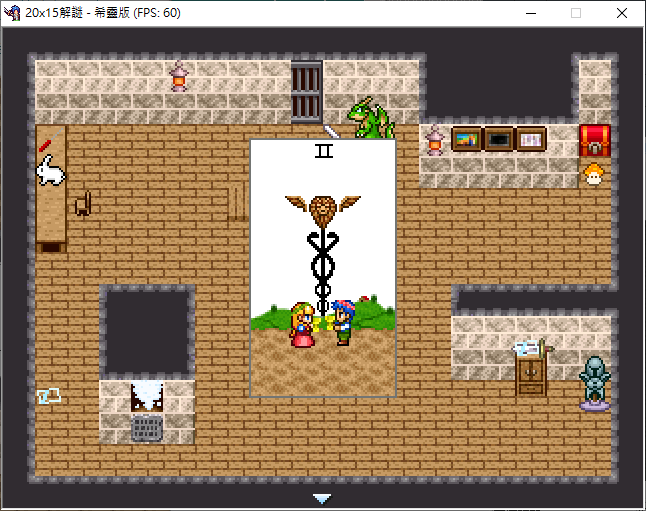Click the white down arrow at bottom

coord(321,498)
